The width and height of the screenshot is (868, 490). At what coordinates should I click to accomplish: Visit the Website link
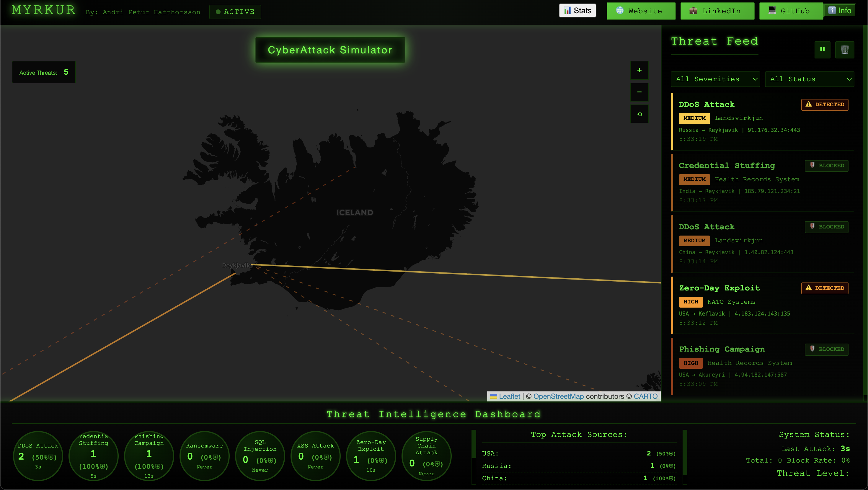pyautogui.click(x=641, y=11)
